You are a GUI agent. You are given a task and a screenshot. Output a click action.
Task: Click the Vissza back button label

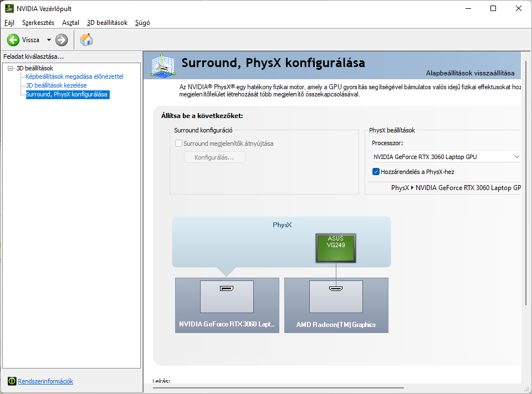click(30, 40)
